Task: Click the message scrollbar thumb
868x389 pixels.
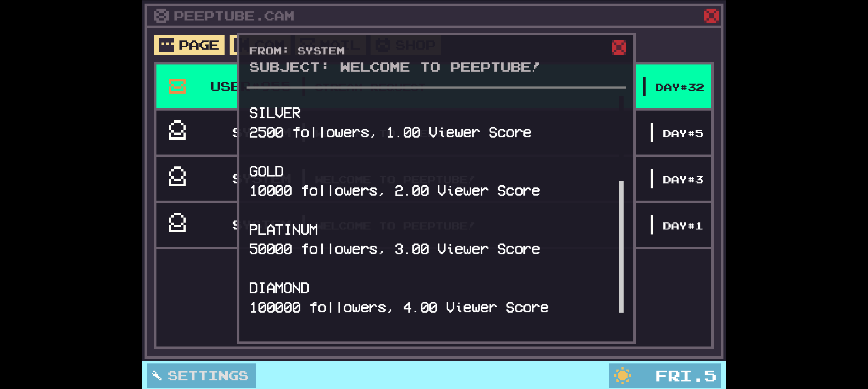Action: (621, 247)
